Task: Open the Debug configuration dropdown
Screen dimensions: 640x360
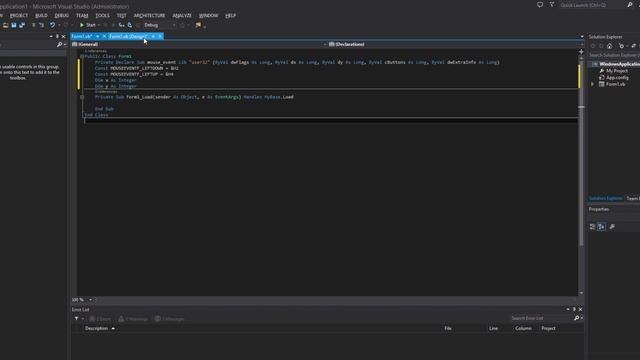Action: coord(160,25)
